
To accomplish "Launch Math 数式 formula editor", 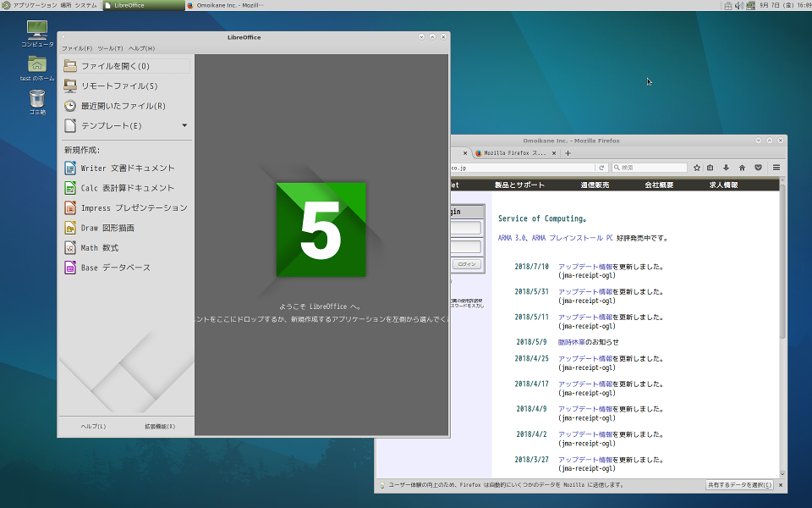I will point(99,248).
